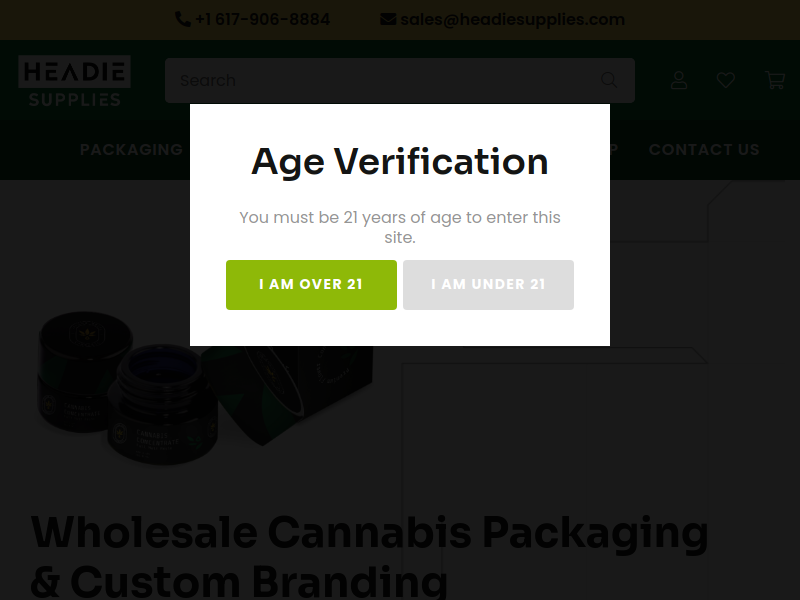Screen dimensions: 800x600
Task: Focus the Search input field
Action: [380, 80]
